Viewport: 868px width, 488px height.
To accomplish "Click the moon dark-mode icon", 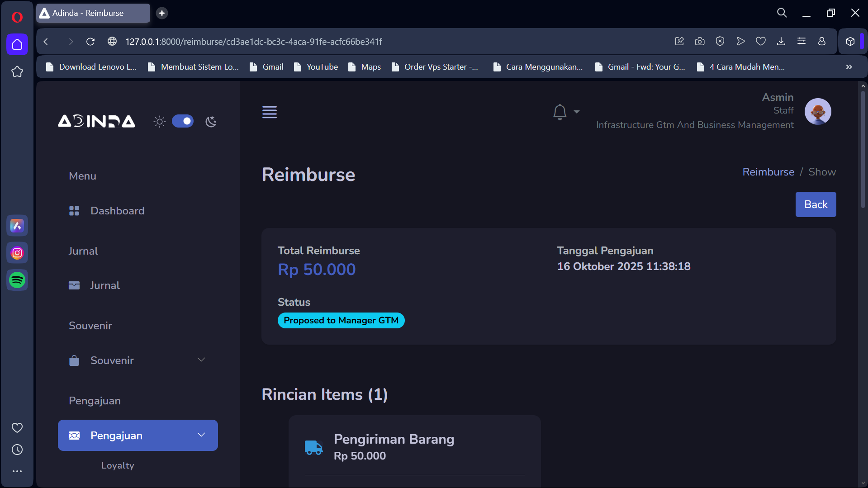I will pos(211,121).
